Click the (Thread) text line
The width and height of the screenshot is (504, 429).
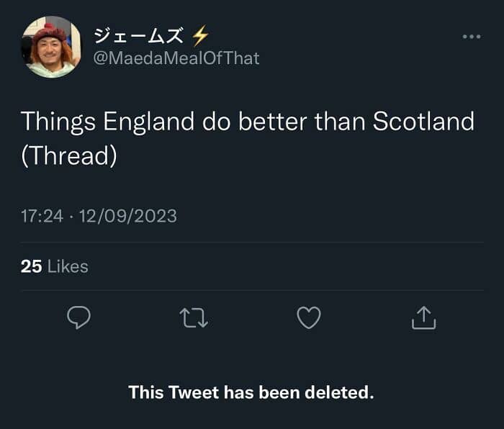click(x=69, y=156)
